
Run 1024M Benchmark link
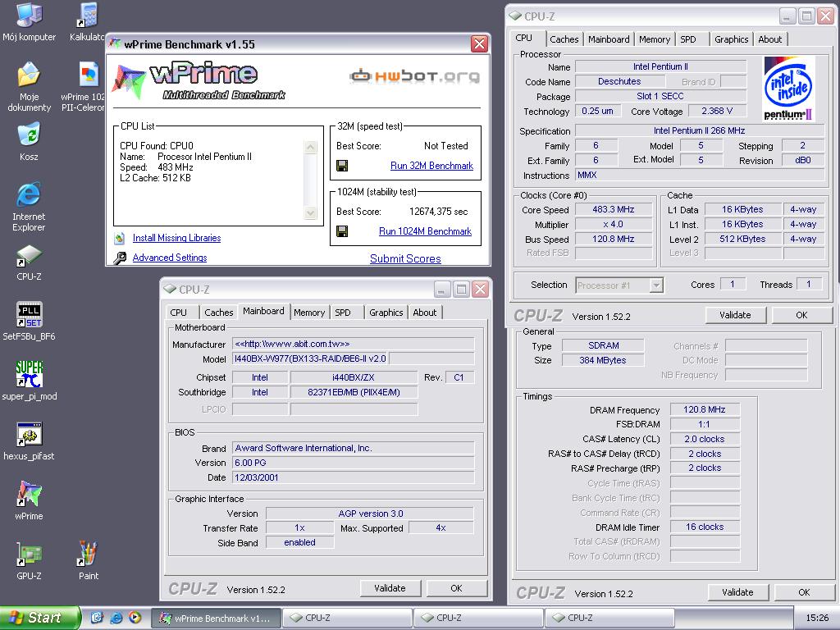[x=426, y=231]
